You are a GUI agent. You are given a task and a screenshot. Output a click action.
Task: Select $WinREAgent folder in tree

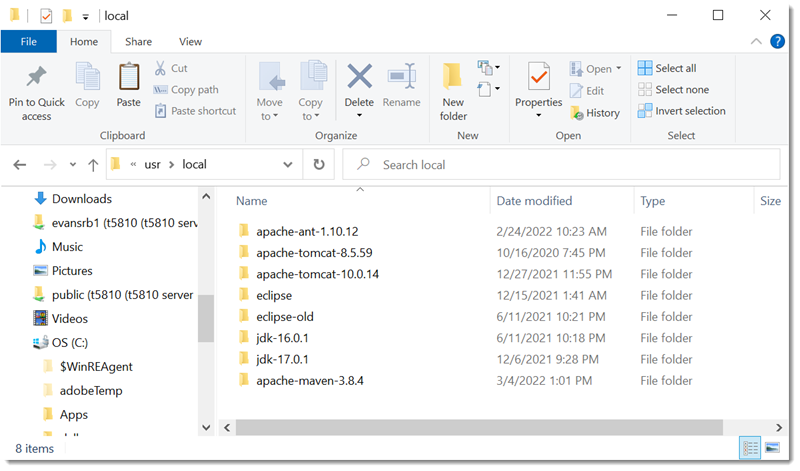coord(88,366)
